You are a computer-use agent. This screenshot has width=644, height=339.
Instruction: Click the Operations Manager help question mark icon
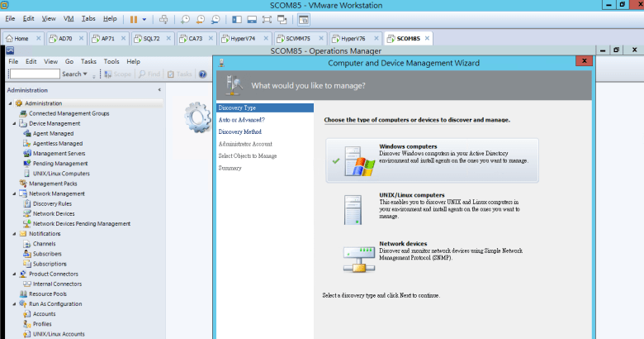[x=202, y=74]
